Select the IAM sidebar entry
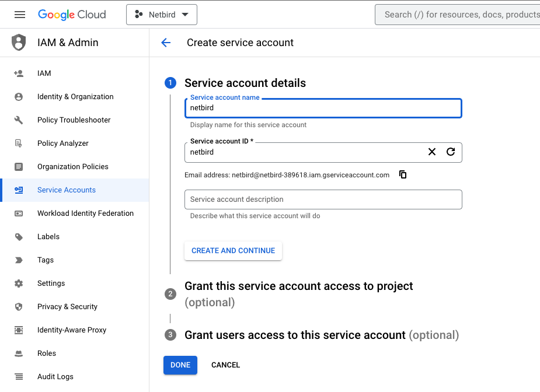Viewport: 540px width, 392px height. 44,73
